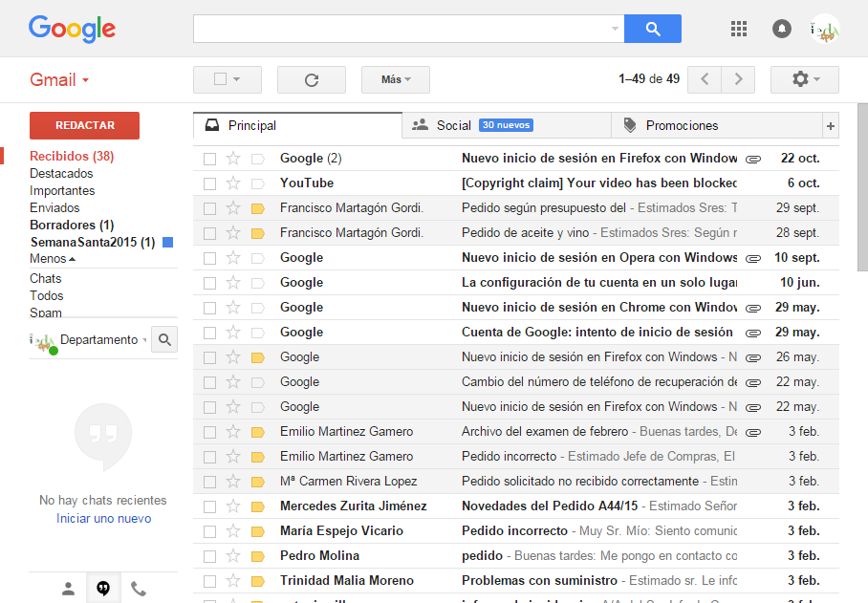Check the María Espejo Vicario email checkbox
The height and width of the screenshot is (603, 868).
pos(209,531)
